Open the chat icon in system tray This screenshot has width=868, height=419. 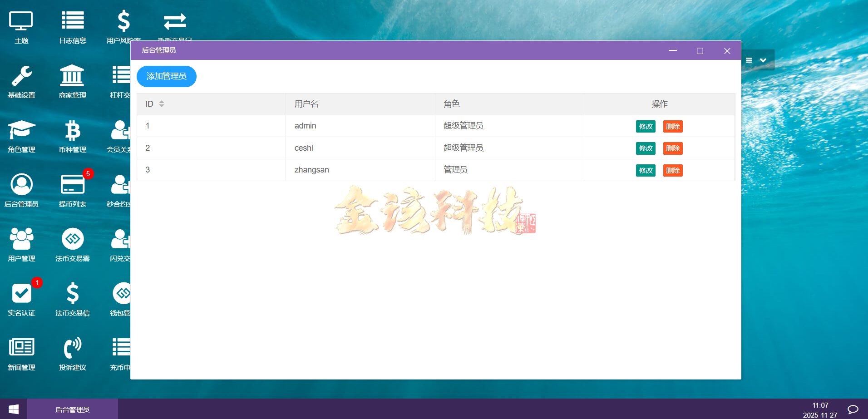853,409
